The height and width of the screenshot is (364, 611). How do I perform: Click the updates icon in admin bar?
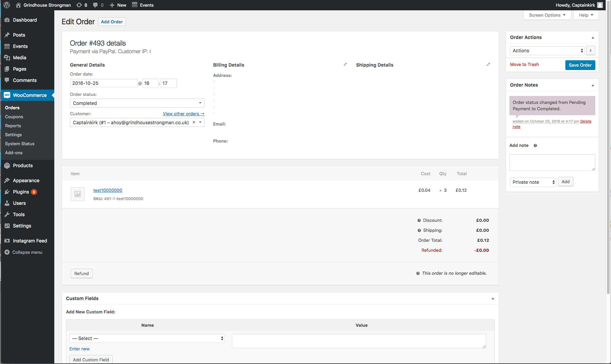pos(79,5)
